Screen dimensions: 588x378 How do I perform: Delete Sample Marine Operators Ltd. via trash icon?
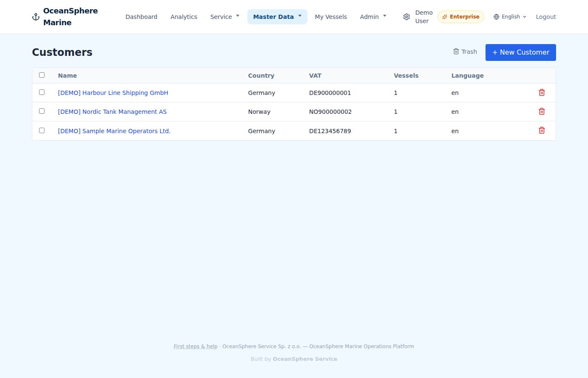[x=542, y=130]
